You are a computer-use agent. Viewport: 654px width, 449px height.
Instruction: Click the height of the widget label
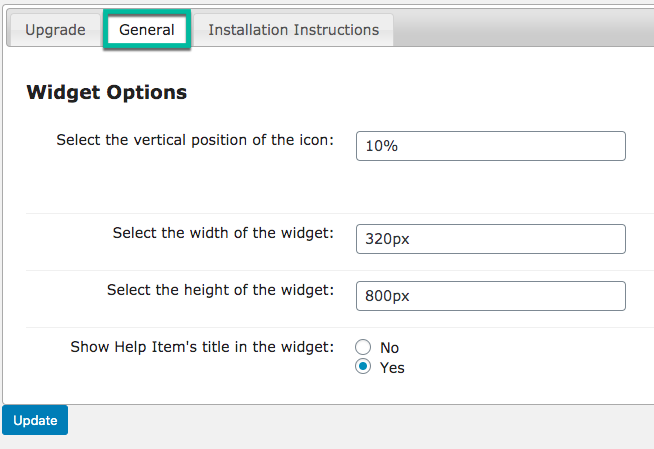220,290
